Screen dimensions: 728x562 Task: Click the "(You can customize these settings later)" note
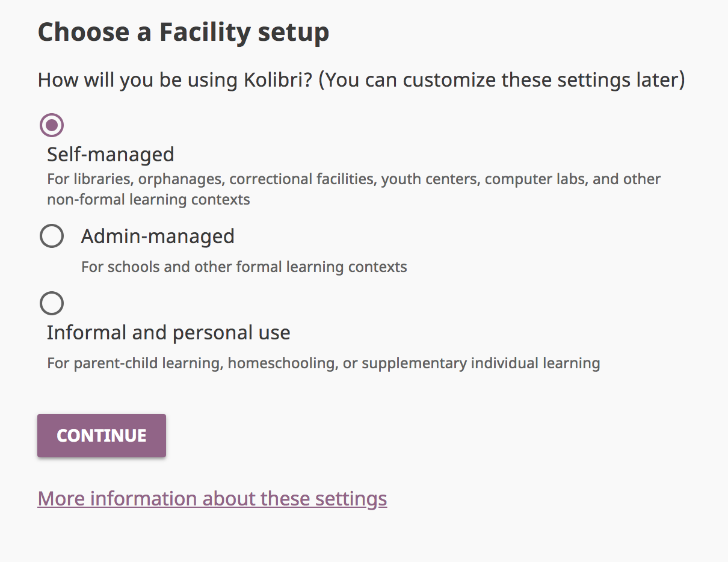(x=501, y=80)
